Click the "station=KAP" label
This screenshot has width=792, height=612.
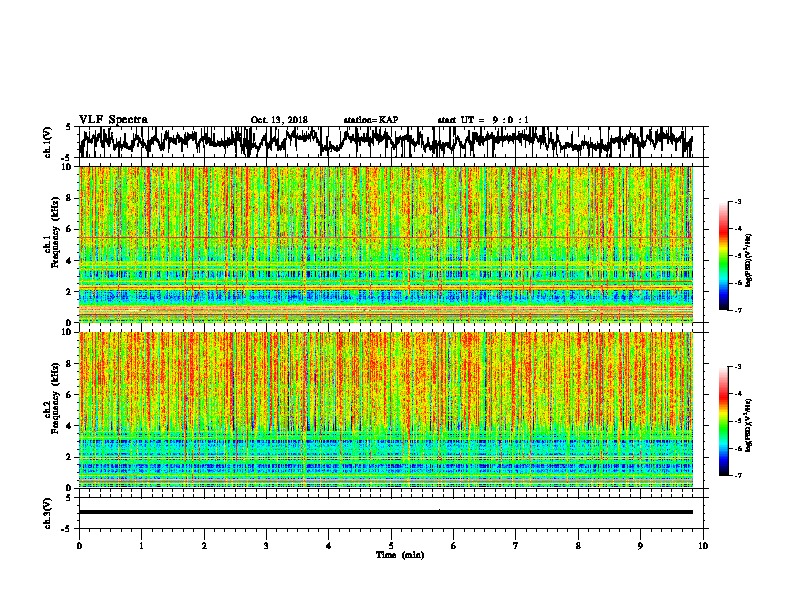[371, 120]
